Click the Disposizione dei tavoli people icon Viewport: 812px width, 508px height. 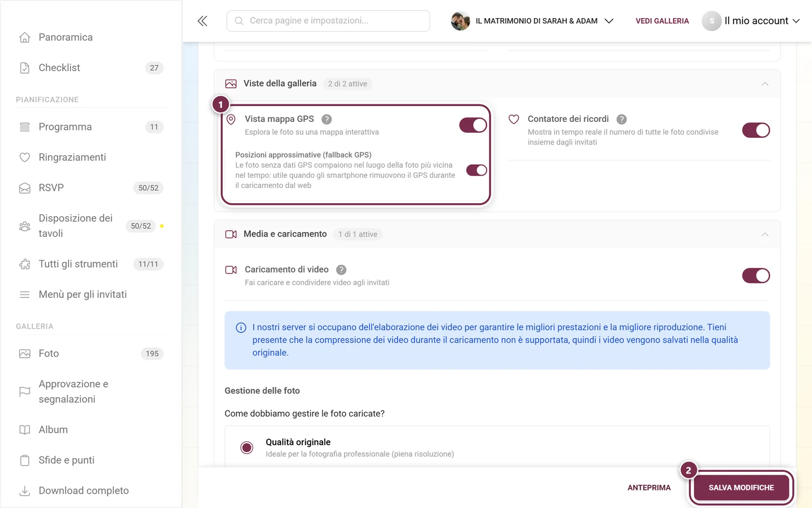point(25,226)
